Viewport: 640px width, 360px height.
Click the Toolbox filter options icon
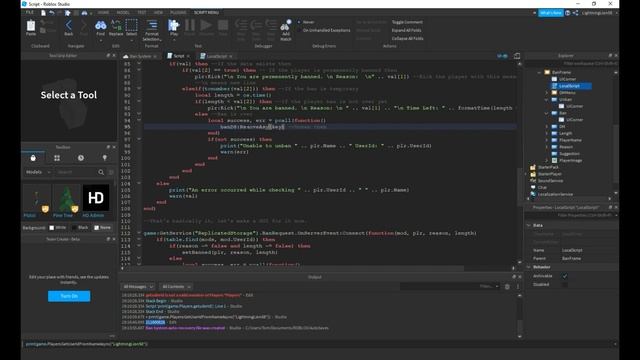(x=111, y=172)
